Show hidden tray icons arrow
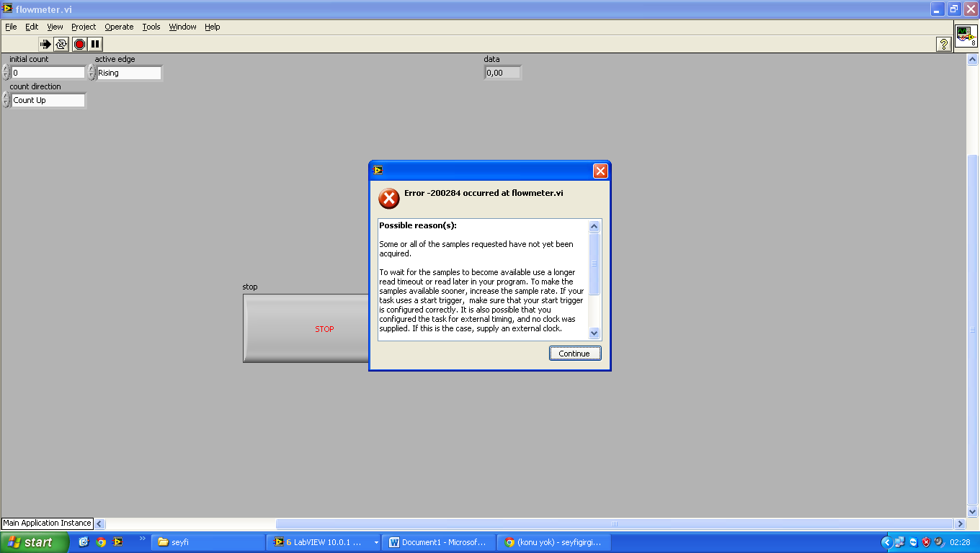The image size is (980, 553). pos(887,542)
